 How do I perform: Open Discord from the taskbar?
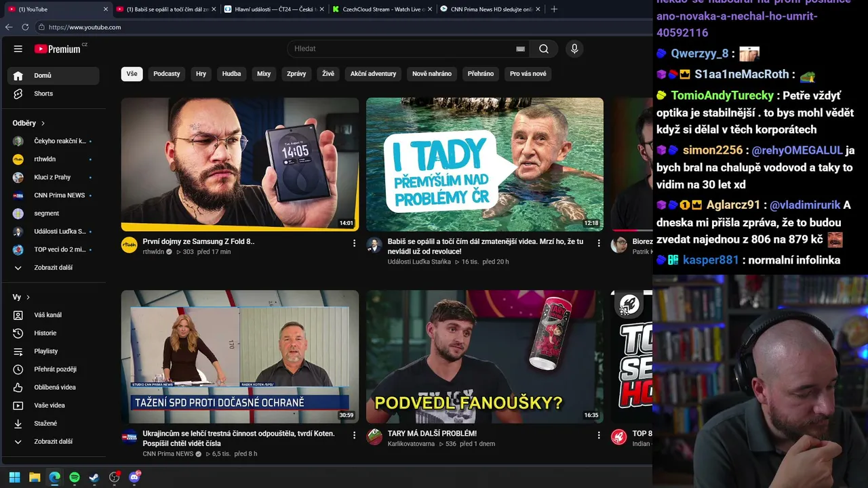[x=134, y=477]
